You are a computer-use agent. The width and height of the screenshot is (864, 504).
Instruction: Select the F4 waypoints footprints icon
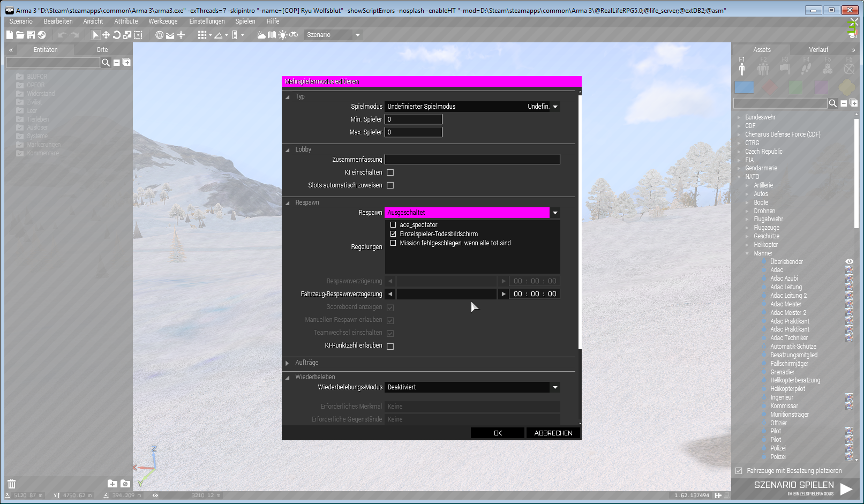tap(806, 69)
